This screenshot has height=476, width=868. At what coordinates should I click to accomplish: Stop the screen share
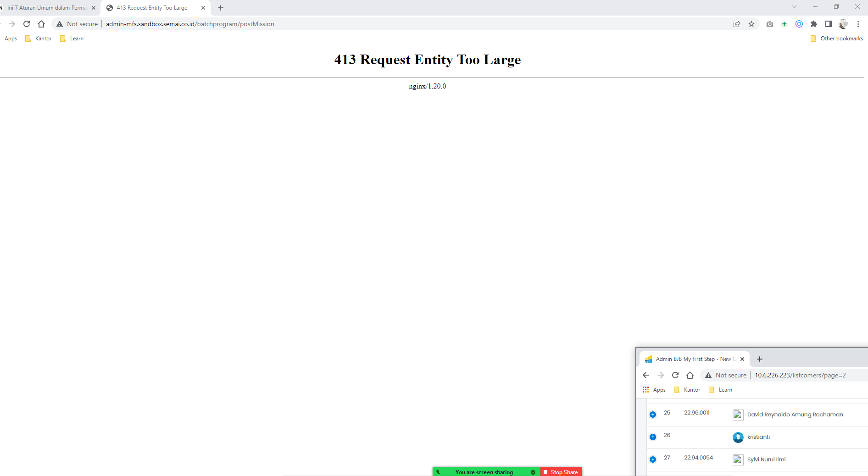(x=561, y=472)
